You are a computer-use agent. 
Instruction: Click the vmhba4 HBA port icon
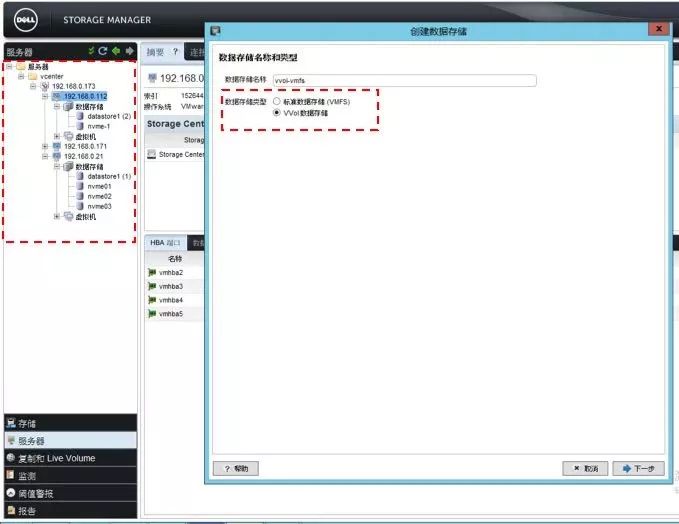tap(152, 300)
